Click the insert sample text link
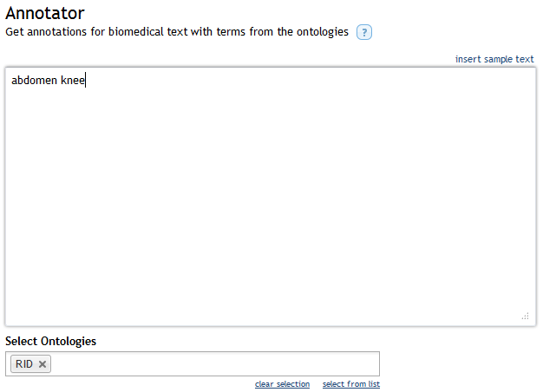543x392 pixels. click(494, 59)
